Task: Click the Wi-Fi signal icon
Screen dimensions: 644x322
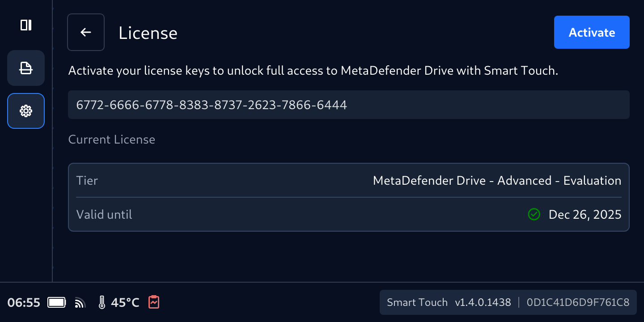Action: [x=80, y=303]
